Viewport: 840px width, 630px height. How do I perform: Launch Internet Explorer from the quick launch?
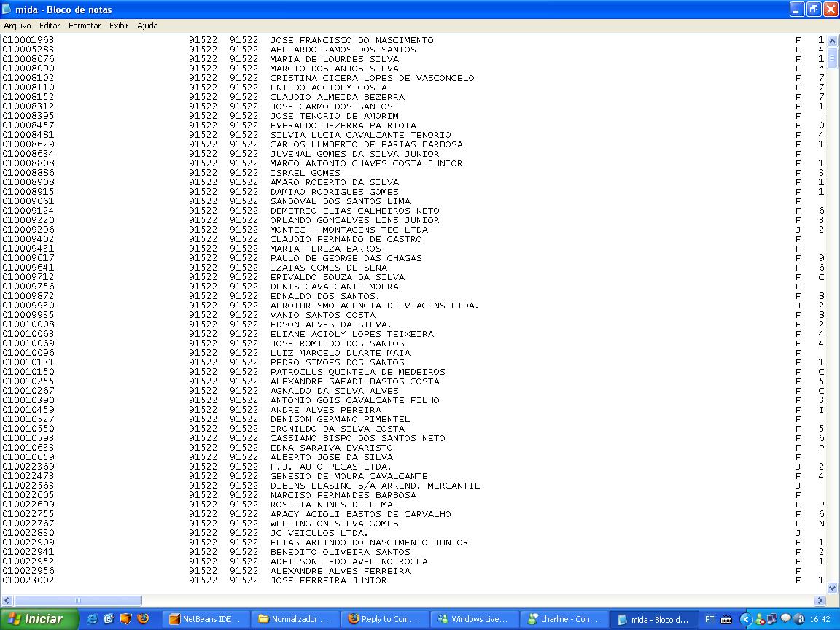pos(92,619)
